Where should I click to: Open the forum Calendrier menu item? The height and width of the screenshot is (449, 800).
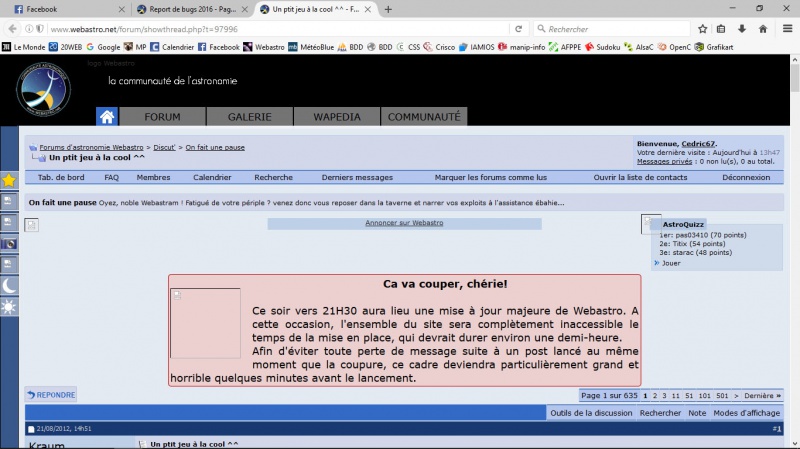(212, 178)
